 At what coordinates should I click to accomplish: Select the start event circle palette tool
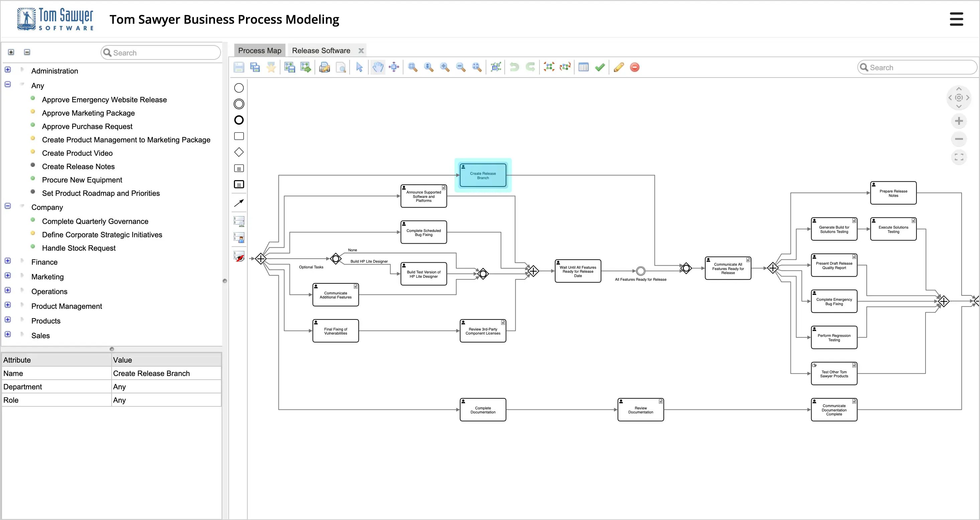tap(239, 88)
